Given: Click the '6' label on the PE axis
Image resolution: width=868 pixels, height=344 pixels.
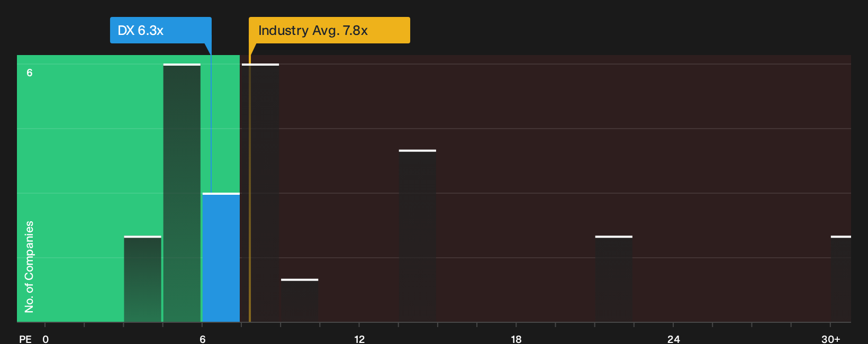Looking at the screenshot, I should point(202,339).
